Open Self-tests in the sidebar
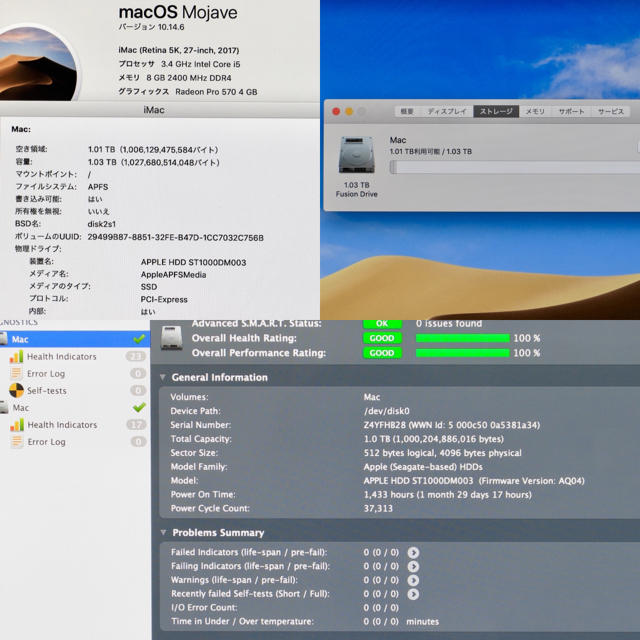The image size is (640, 640). [75, 390]
